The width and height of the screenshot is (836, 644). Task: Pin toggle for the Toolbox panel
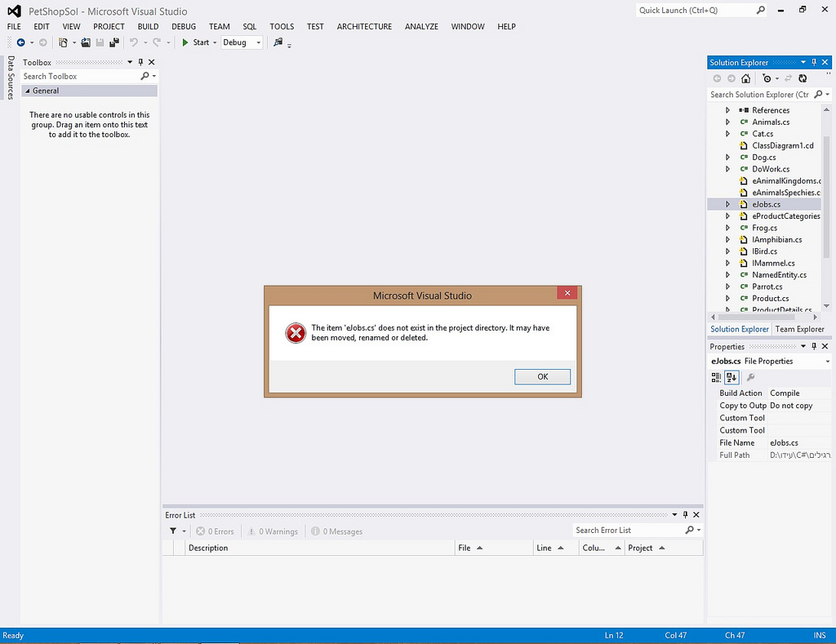point(140,62)
